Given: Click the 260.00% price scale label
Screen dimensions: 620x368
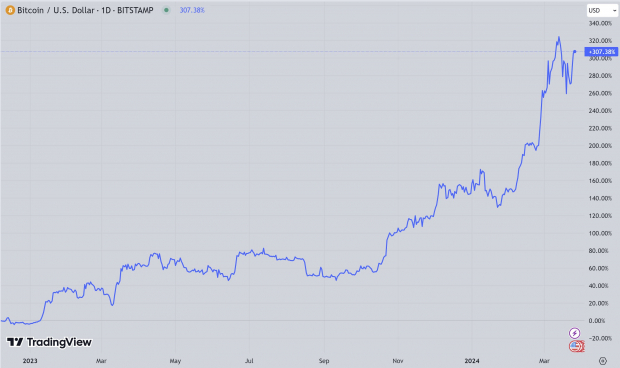Looking at the screenshot, I should [600, 93].
